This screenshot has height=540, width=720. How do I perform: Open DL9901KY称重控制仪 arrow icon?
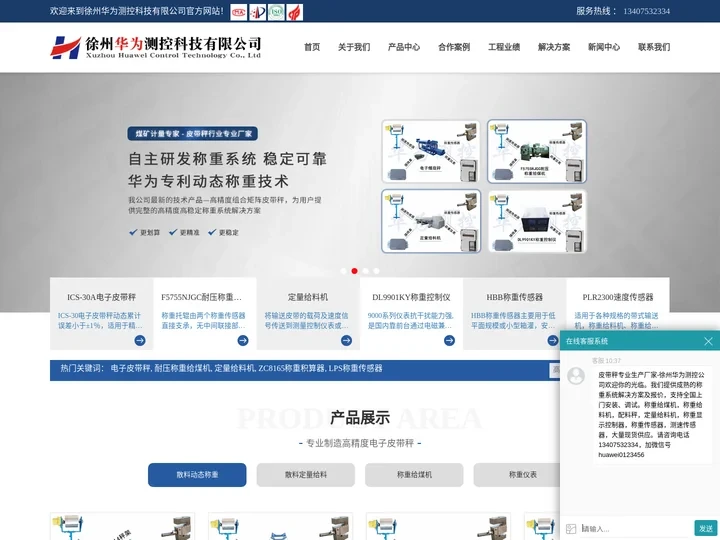(450, 340)
